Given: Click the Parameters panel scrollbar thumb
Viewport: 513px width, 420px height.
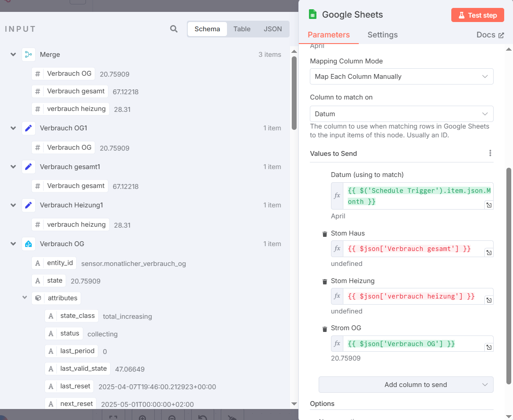Looking at the screenshot, I should coord(509,276).
